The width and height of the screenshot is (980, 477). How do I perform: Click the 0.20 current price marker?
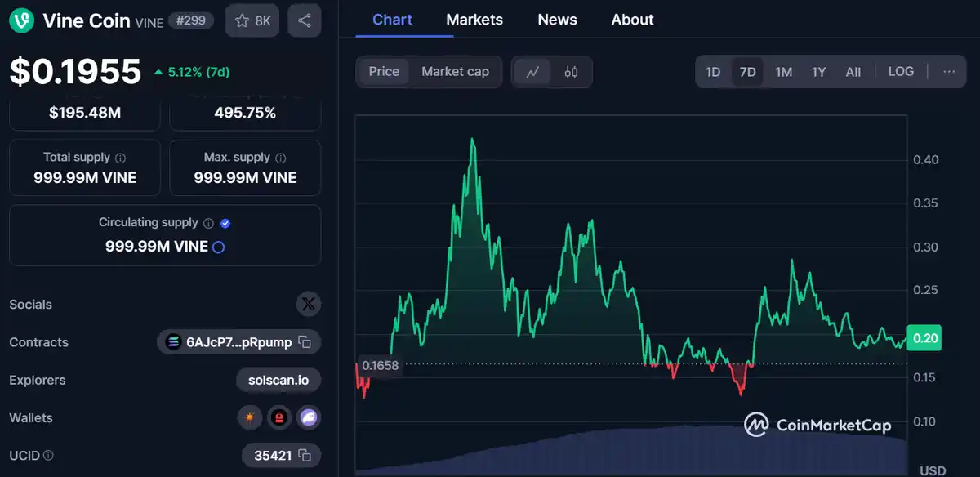click(924, 338)
